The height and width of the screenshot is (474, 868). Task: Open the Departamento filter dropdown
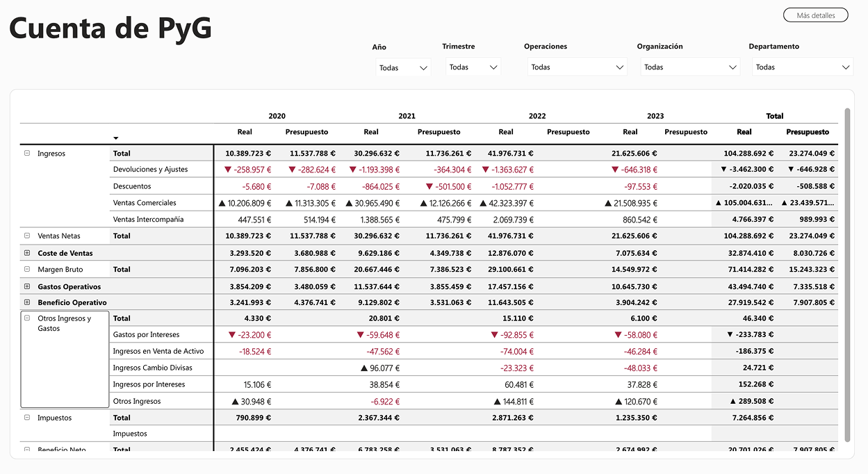(x=802, y=67)
